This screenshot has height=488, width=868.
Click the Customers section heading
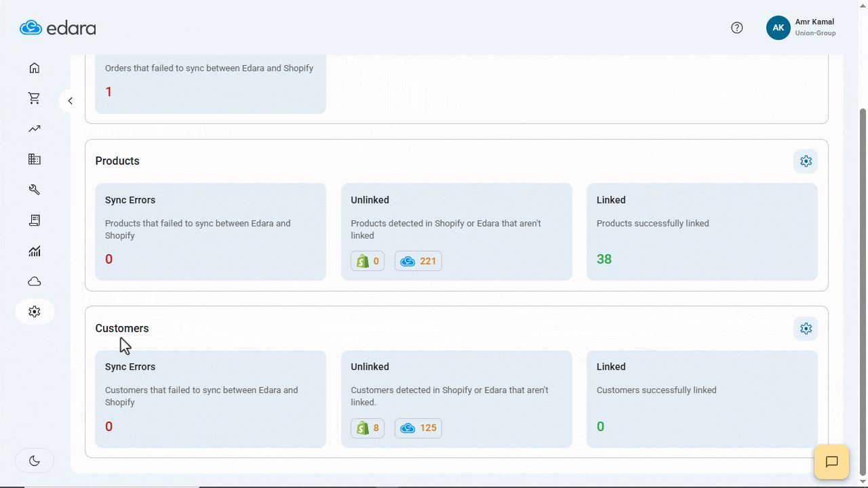(x=122, y=329)
